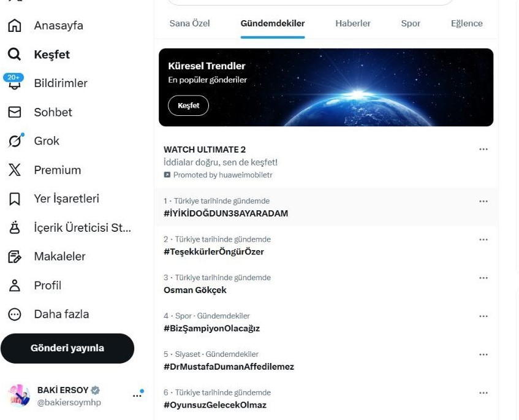Open Sohbet envelope icon

tap(14, 112)
